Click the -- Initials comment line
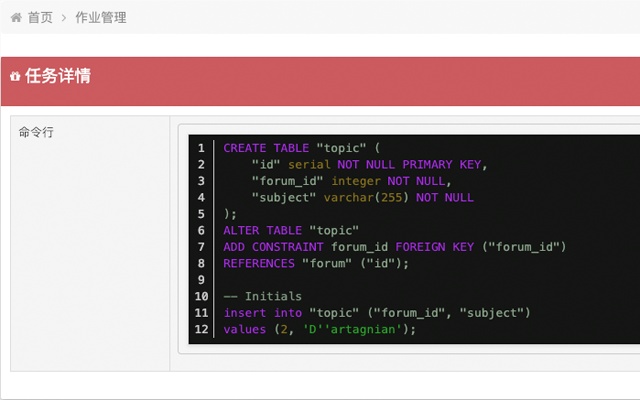Viewport: 640px width, 400px height. coord(262,296)
